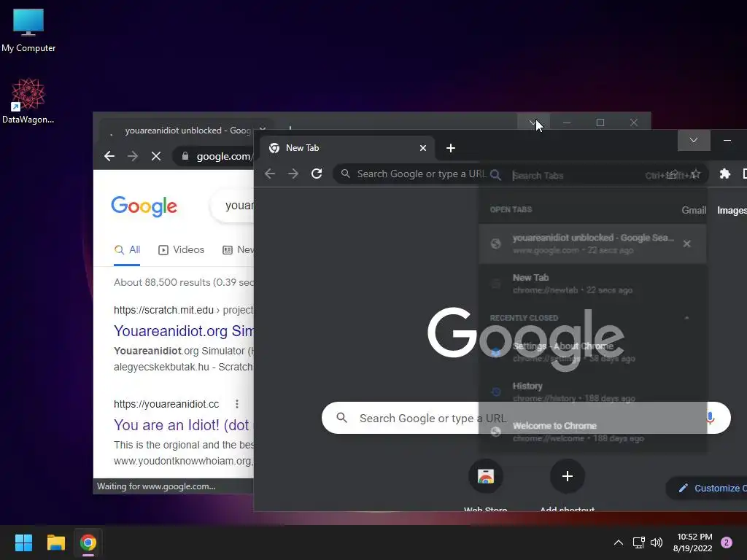Stop loading page in back window

(156, 156)
